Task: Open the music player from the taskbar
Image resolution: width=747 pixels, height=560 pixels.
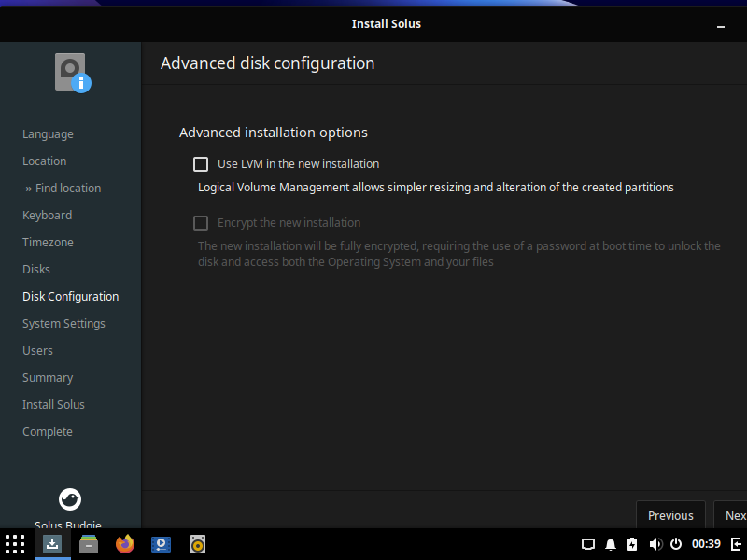Action: [198, 544]
